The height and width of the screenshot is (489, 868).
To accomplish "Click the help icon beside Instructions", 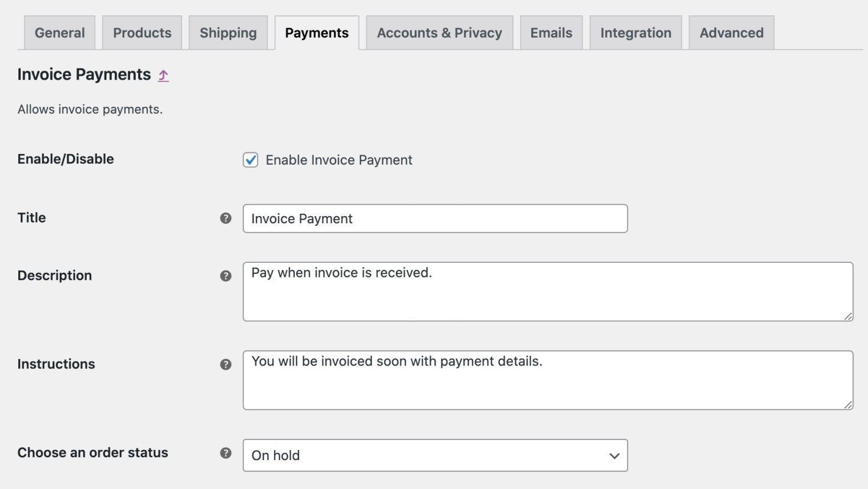I will (x=225, y=365).
